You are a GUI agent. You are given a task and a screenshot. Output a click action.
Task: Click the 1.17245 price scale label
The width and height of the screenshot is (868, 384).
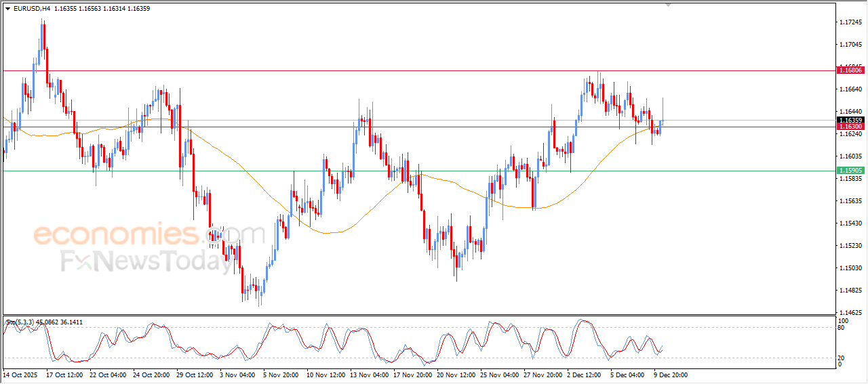click(x=850, y=22)
